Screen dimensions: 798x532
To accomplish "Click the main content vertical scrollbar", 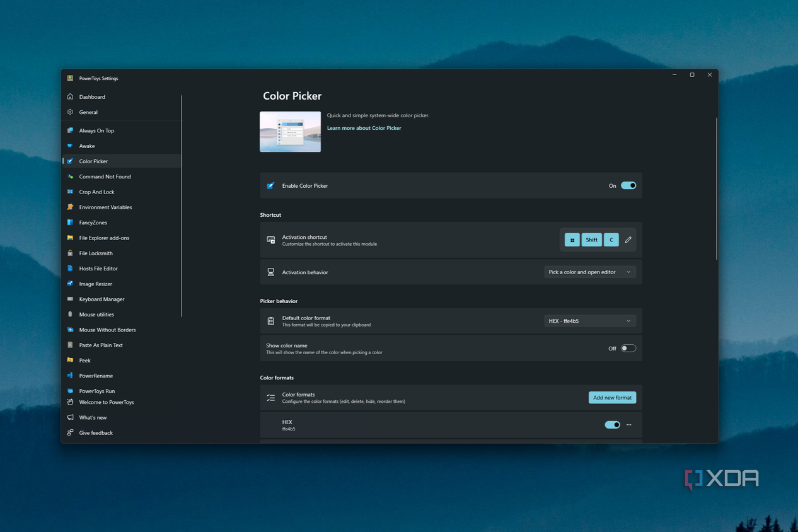I will (x=716, y=188).
